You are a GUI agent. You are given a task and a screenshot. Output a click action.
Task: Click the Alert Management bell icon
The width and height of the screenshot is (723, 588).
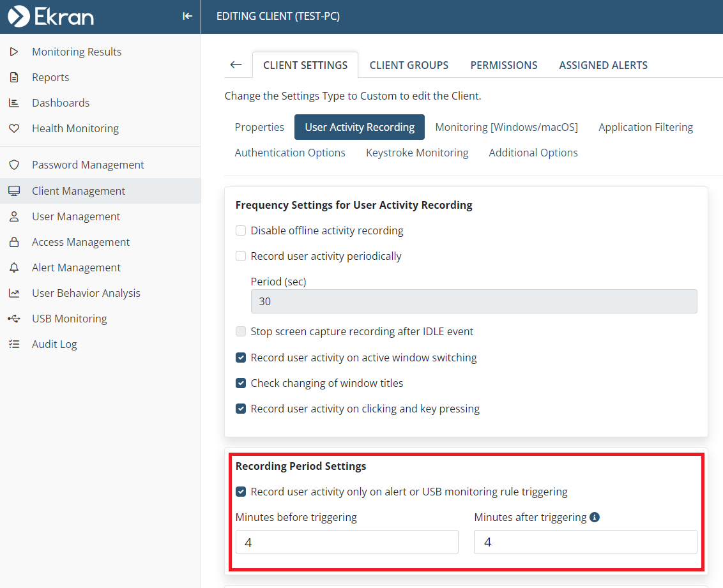coord(14,268)
